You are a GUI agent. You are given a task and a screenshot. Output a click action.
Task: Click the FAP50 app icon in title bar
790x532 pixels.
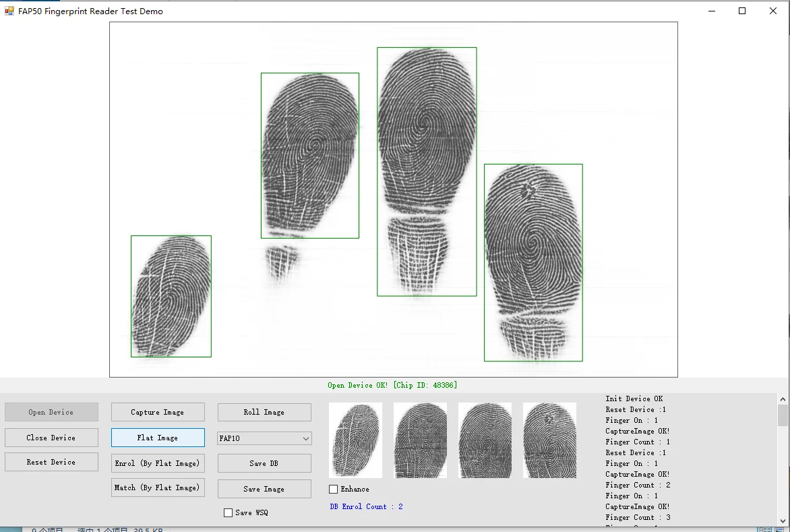pos(9,11)
